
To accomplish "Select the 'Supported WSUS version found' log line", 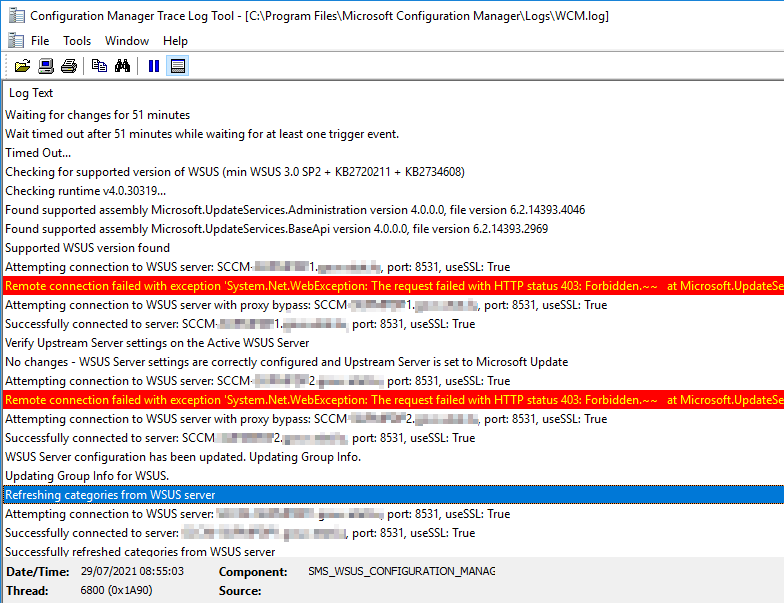I will pyautogui.click(x=88, y=248).
